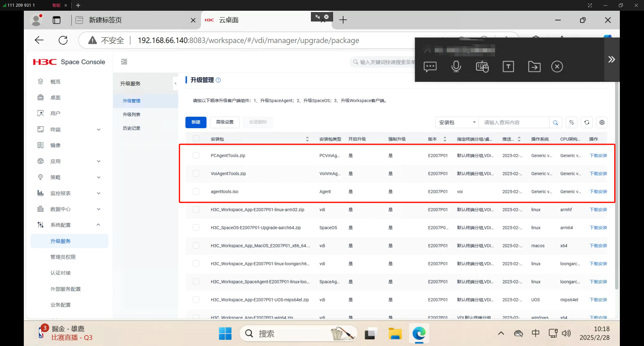Open the chat bubble icon in floating toolbar

click(430, 66)
